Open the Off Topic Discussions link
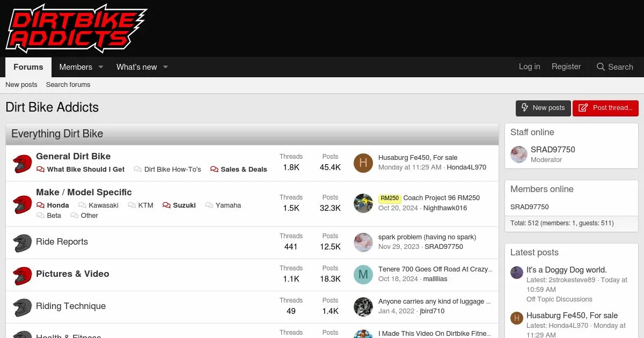This screenshot has width=644, height=338. coord(559,299)
